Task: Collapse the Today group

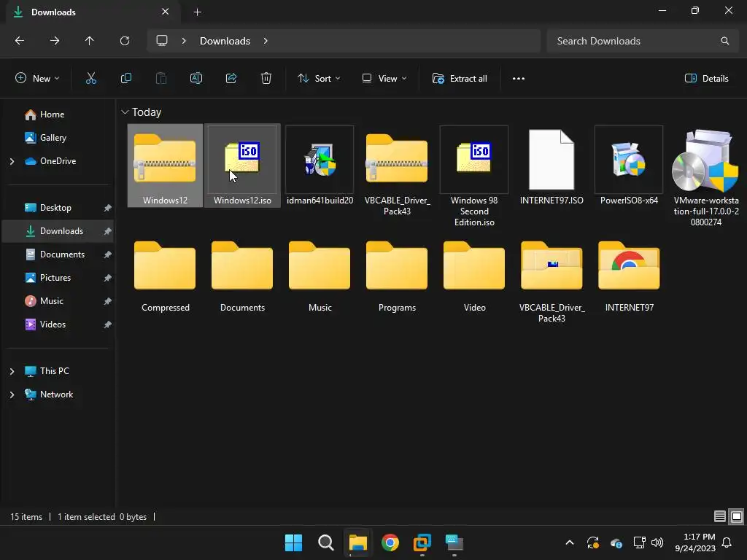Action: tap(125, 112)
